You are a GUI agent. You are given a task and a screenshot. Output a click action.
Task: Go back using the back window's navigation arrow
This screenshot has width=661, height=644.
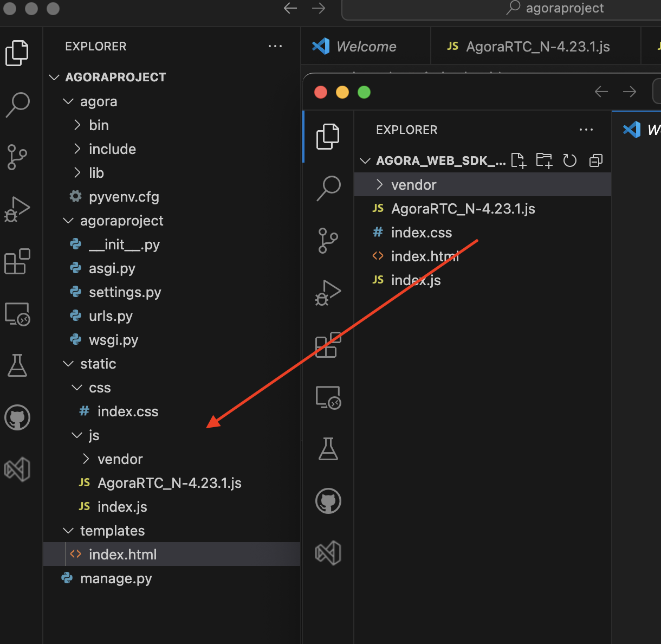290,8
